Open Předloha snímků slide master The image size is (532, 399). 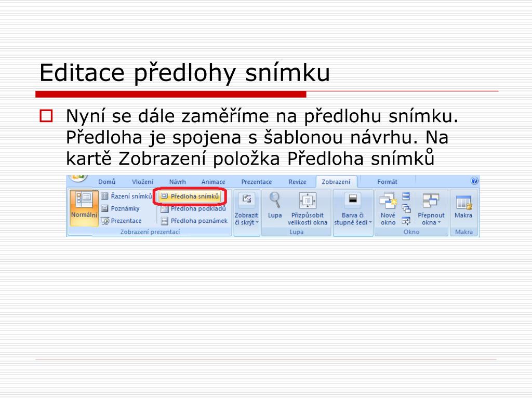tap(190, 196)
